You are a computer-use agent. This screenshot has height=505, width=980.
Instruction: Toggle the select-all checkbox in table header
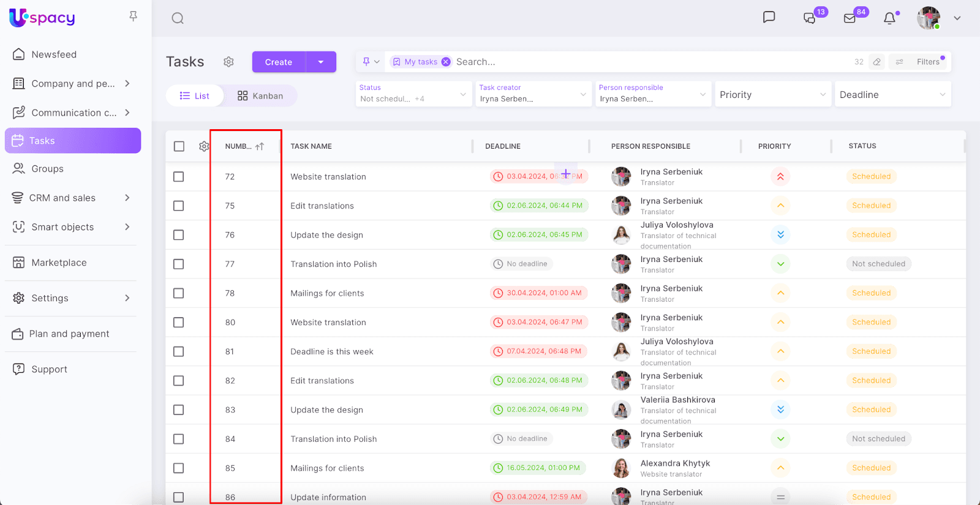179,146
